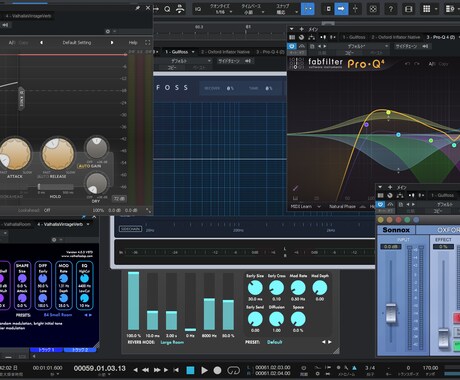
Task: Click the four-dot macro panel icon
Action: [x=373, y=9]
